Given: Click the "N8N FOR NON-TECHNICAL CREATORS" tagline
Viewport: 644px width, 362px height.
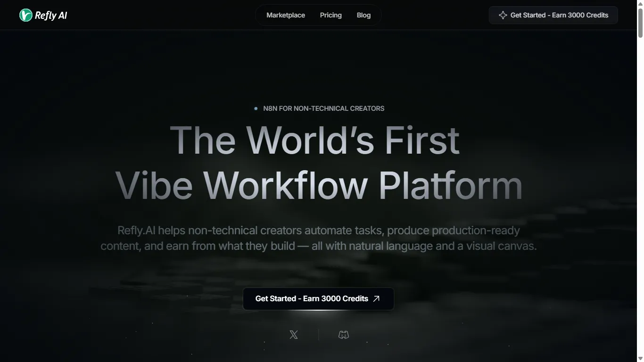Looking at the screenshot, I should pos(323,108).
